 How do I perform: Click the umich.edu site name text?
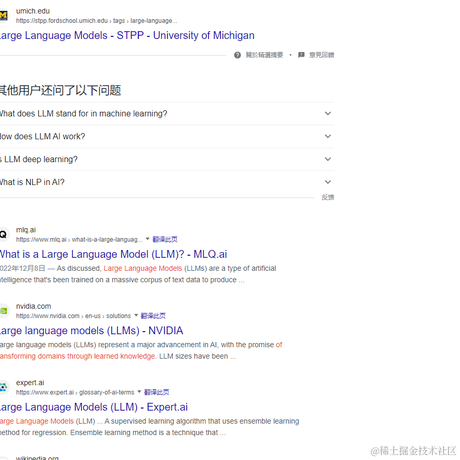pos(33,11)
